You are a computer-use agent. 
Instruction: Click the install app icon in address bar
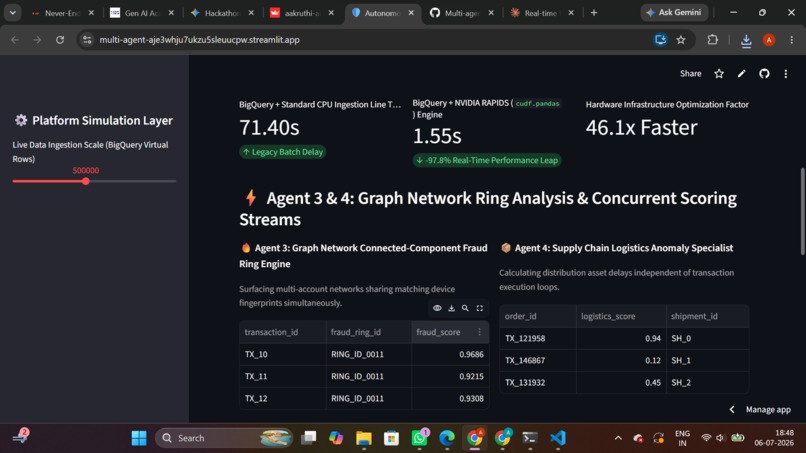(660, 40)
